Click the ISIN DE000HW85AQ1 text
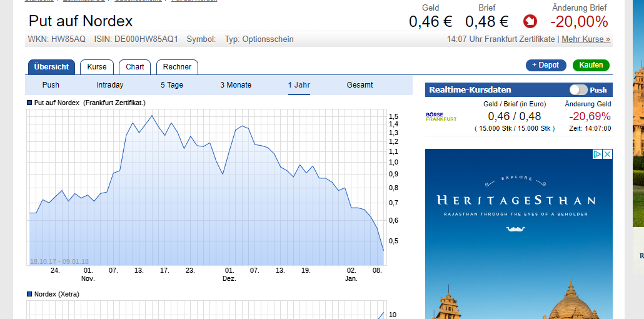This screenshot has width=644, height=319. click(x=136, y=39)
